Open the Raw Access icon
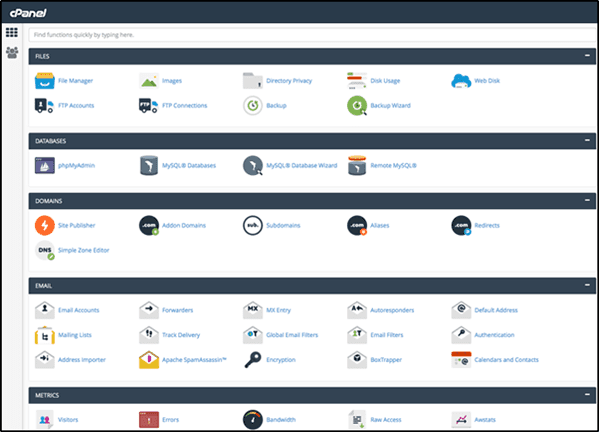This screenshot has height=432, width=599. click(357, 419)
